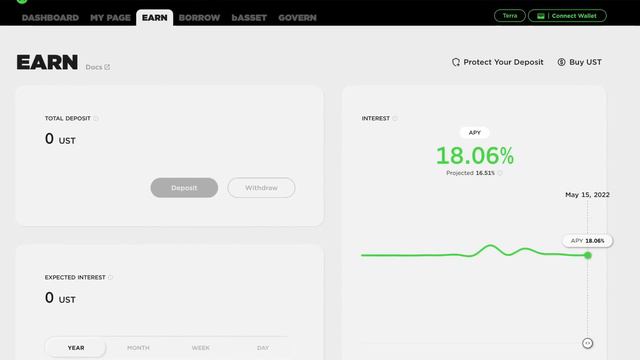Switch to MY PAGE tab
The width and height of the screenshot is (640, 360).
[110, 18]
